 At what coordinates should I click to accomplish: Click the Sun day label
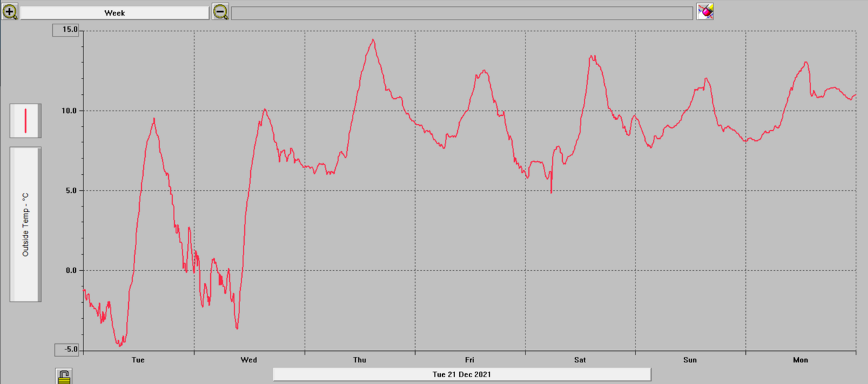pos(690,360)
